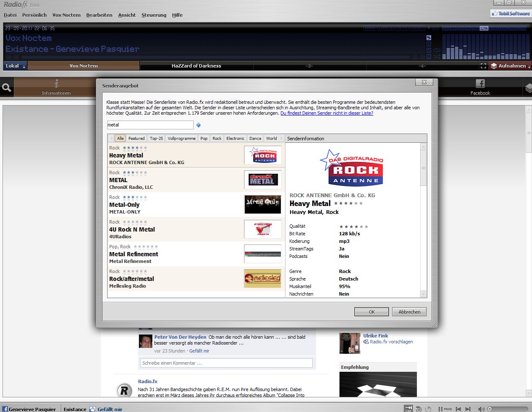Mute audio with the speaker icon
The image size is (532, 412).
(x=481, y=409)
